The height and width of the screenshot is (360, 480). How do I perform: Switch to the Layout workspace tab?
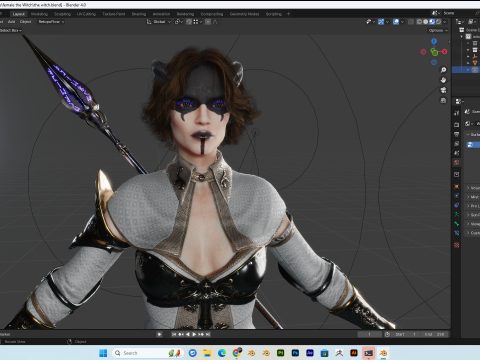coord(19,14)
